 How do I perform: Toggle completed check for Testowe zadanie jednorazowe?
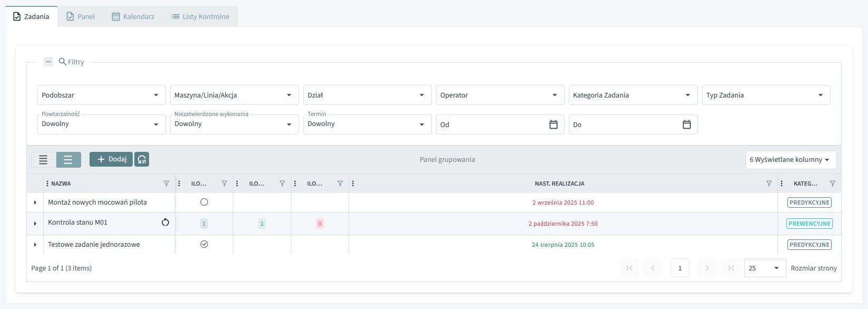204,244
